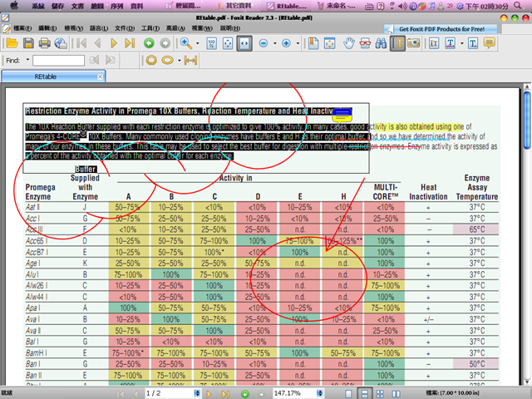Click the Fit Page icon
This screenshot has width=532, height=399.
[228, 43]
